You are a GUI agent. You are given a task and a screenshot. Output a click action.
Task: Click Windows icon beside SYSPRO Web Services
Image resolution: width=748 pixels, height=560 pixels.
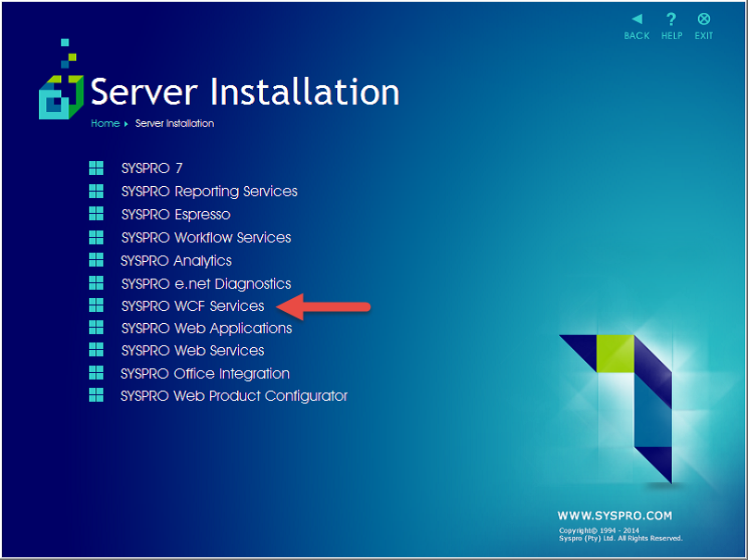coord(96,351)
